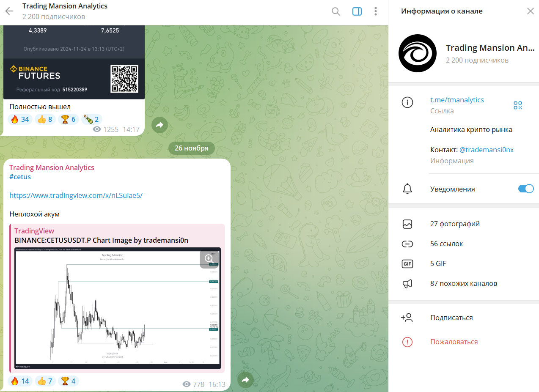Screen dimensions: 539x392
Task: Open the #cetus hashtag
Action: coord(20,177)
